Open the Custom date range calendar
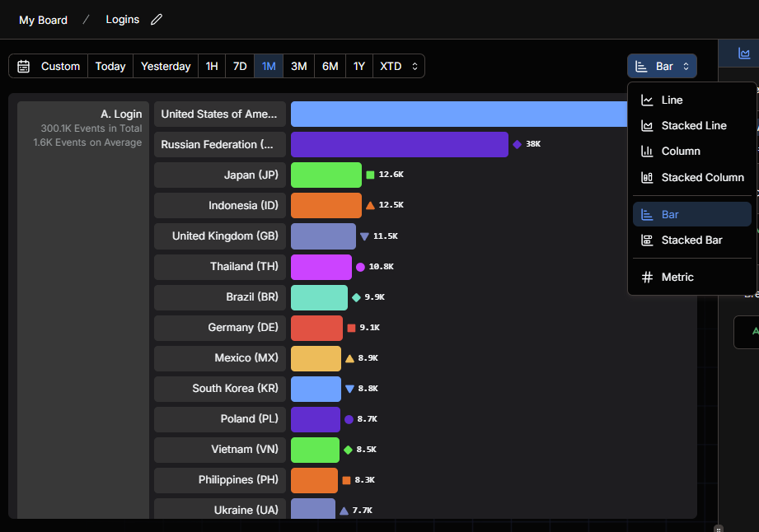Image resolution: width=759 pixels, height=532 pixels. [49, 66]
